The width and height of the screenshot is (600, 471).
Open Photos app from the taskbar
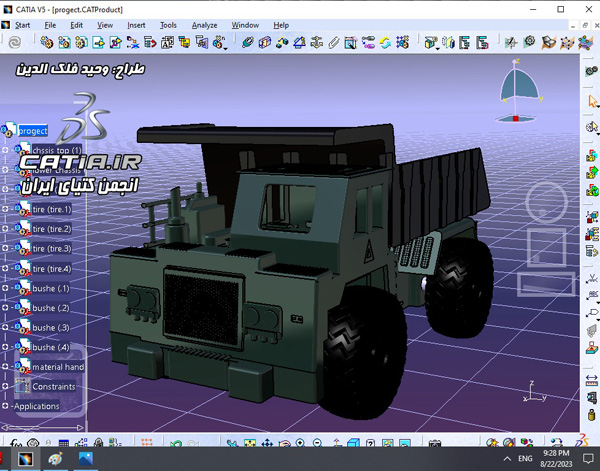tap(86, 459)
